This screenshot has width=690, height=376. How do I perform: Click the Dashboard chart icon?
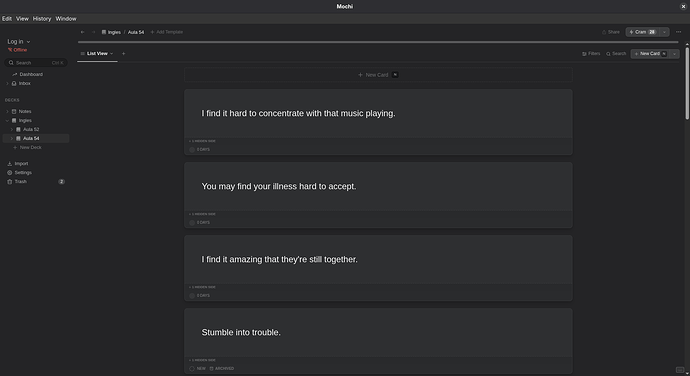point(15,74)
